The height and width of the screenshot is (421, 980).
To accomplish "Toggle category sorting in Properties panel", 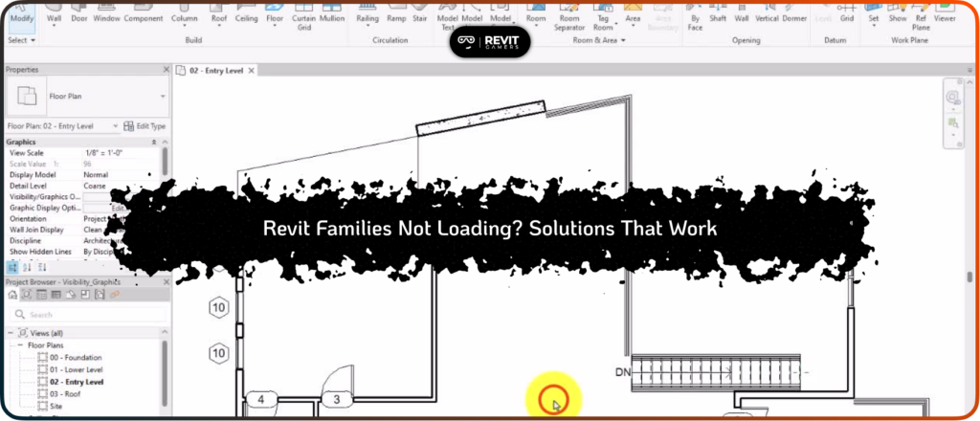I will 13,267.
